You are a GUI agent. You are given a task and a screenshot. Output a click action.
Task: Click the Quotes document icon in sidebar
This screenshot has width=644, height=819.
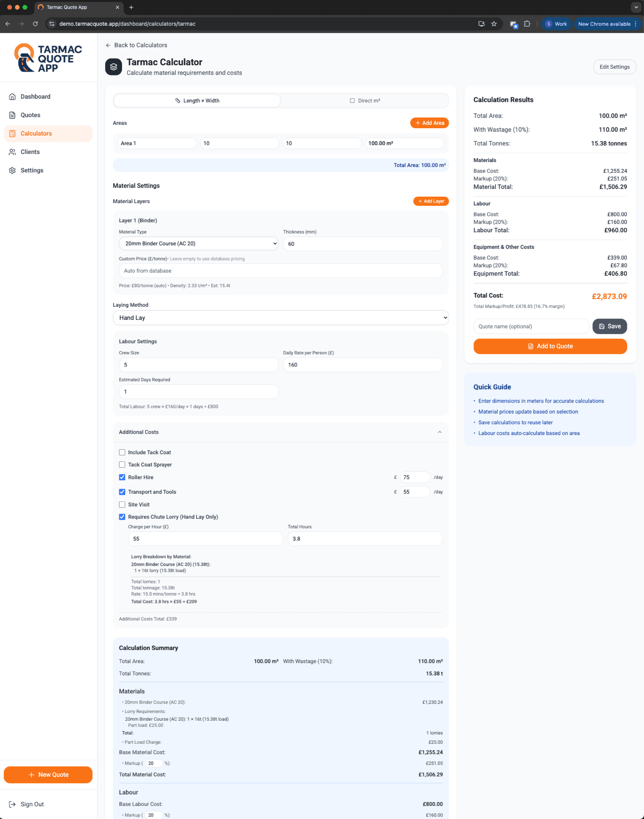pyautogui.click(x=12, y=115)
